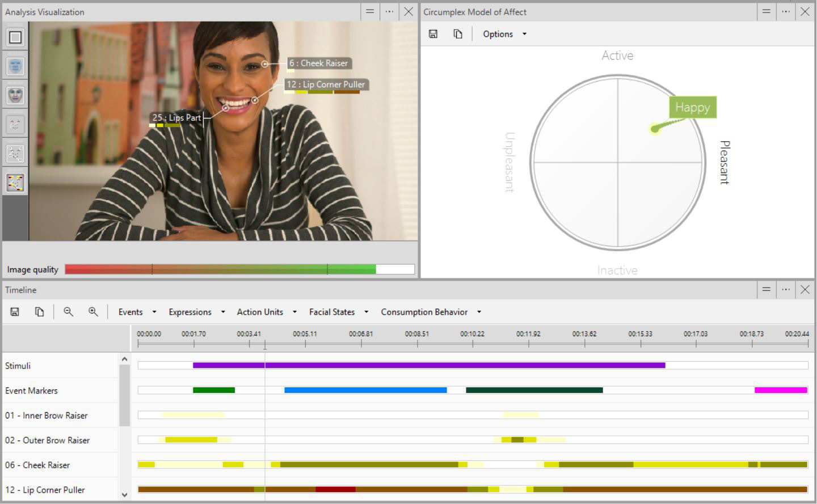Click the copy icon in Timeline toolbar
The height and width of the screenshot is (504, 817).
coord(39,312)
